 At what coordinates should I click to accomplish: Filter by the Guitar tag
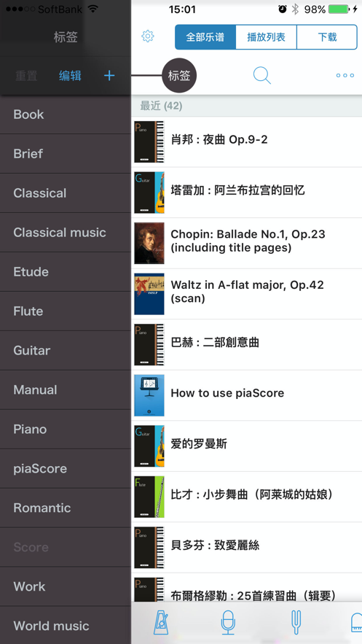[66, 350]
